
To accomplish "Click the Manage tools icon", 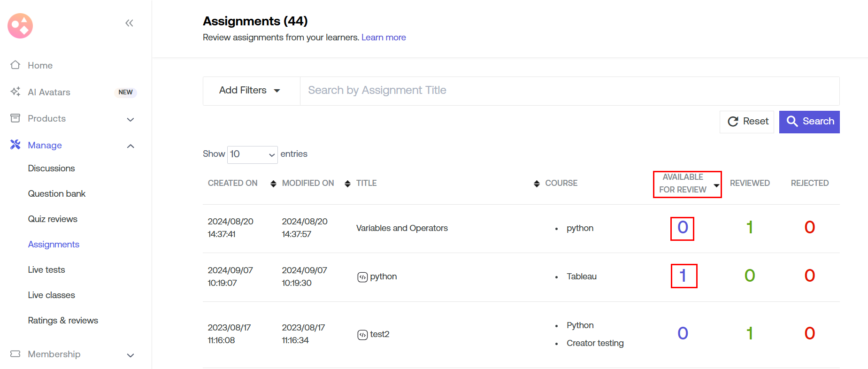I will [x=15, y=145].
